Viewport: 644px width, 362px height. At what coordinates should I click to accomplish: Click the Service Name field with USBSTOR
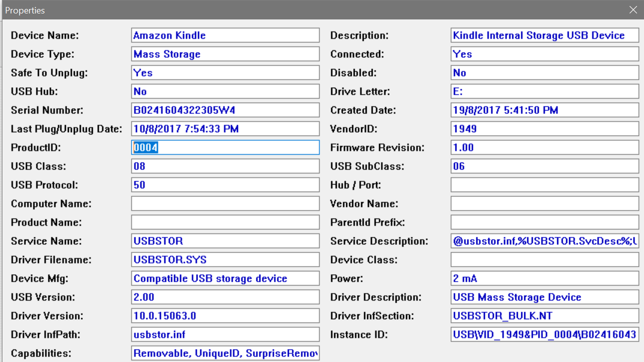[x=225, y=241]
